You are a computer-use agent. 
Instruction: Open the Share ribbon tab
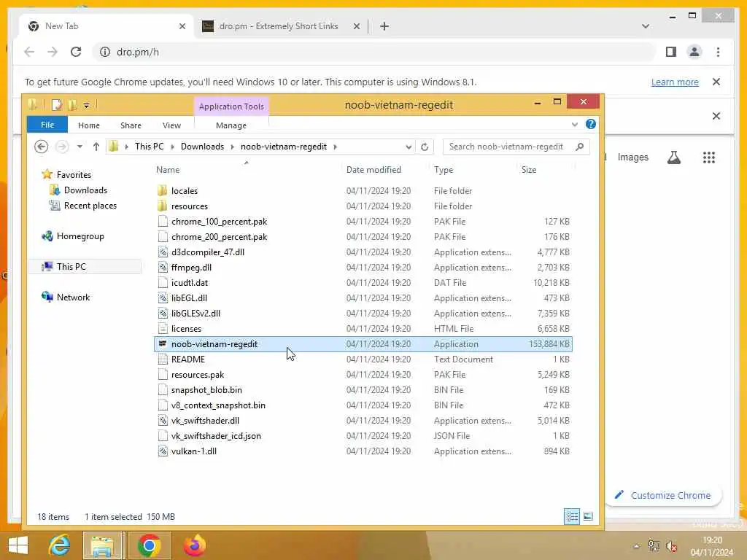[131, 125]
